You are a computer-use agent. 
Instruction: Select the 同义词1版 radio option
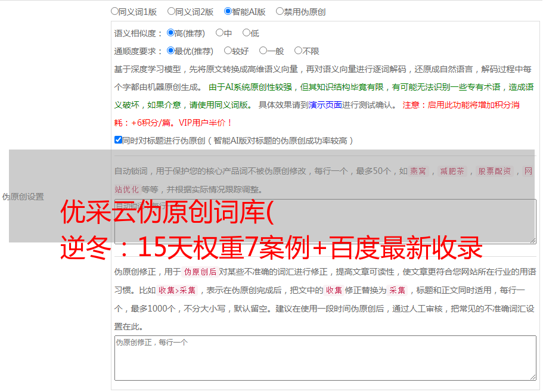[115, 11]
